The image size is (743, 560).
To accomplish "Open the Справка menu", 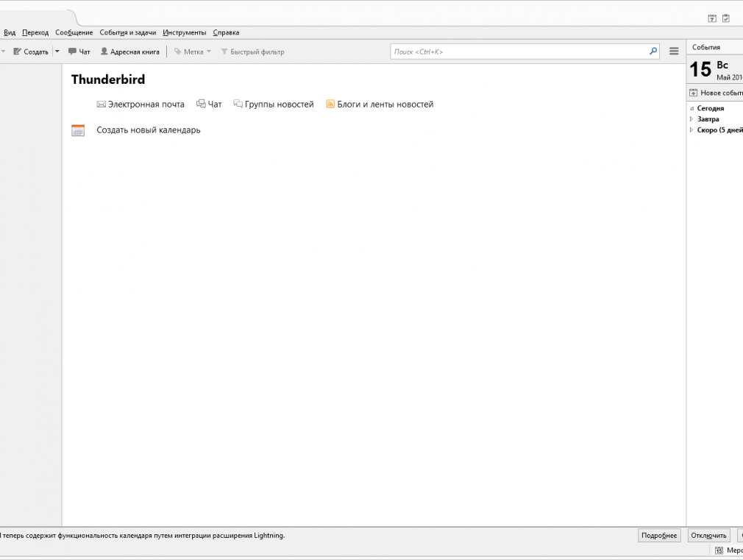I will pos(226,32).
